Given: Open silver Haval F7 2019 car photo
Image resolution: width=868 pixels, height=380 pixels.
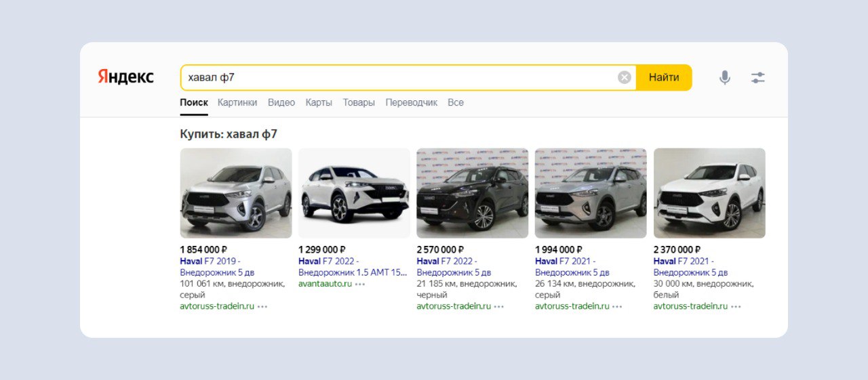Looking at the screenshot, I should tap(236, 193).
